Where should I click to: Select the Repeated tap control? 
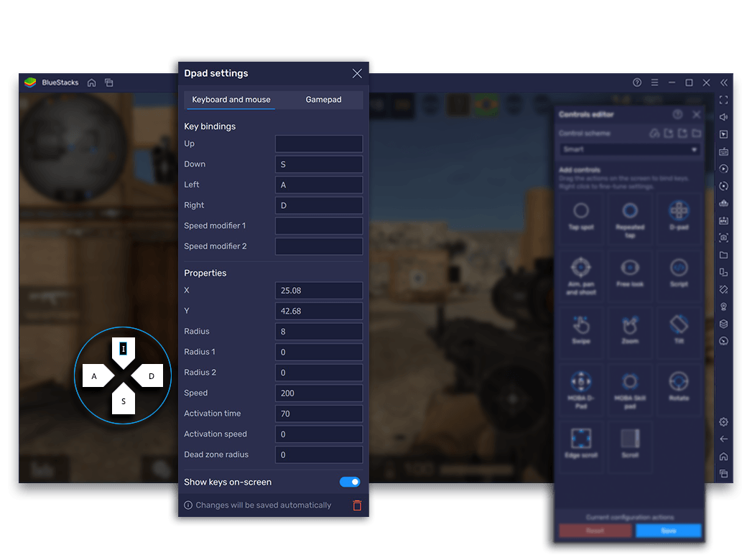[x=630, y=219]
